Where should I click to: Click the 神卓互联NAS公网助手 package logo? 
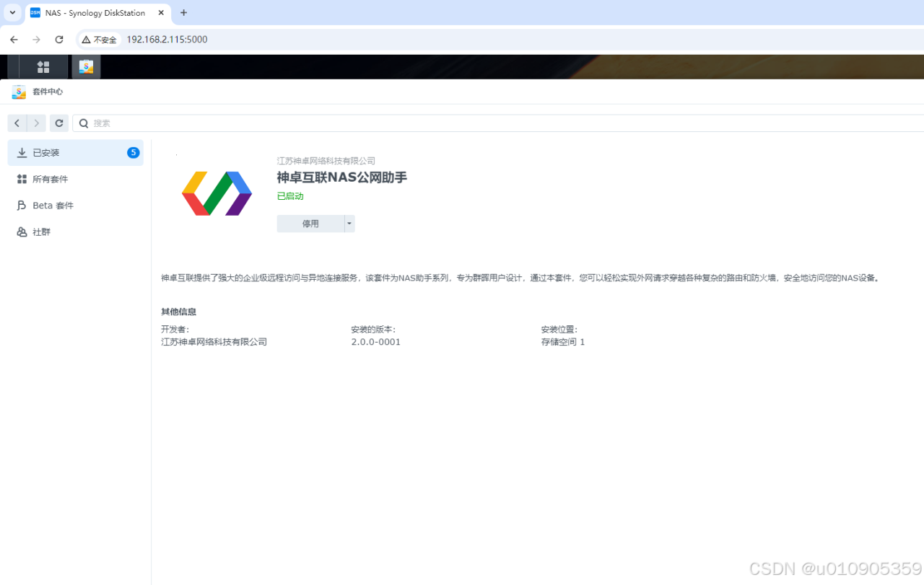(217, 192)
